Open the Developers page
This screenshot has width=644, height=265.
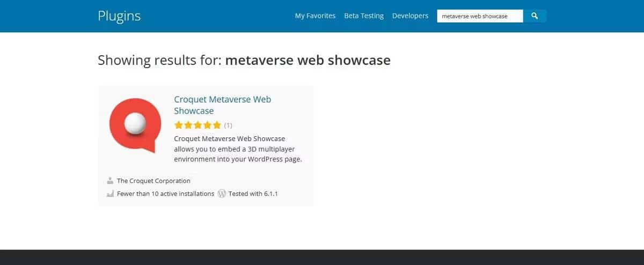410,16
